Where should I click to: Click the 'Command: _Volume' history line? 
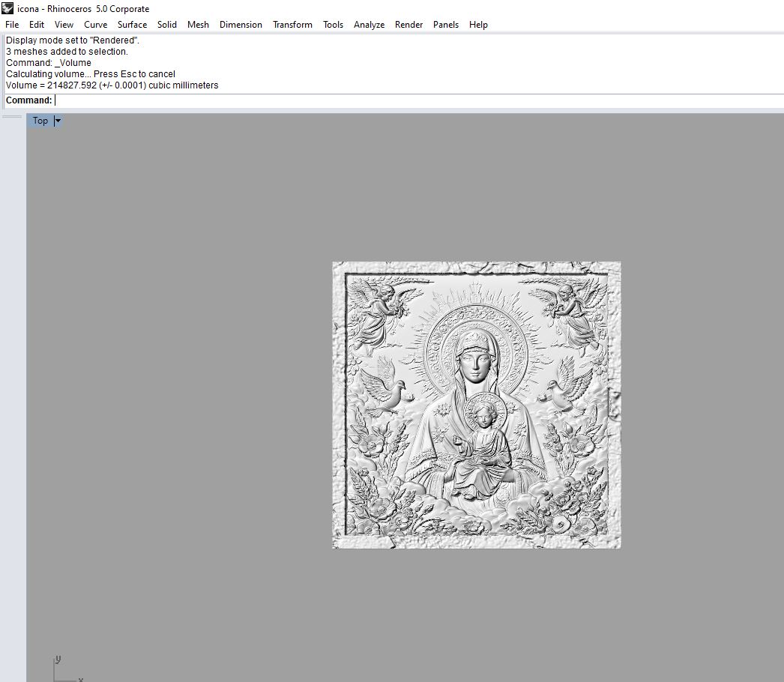[49, 62]
